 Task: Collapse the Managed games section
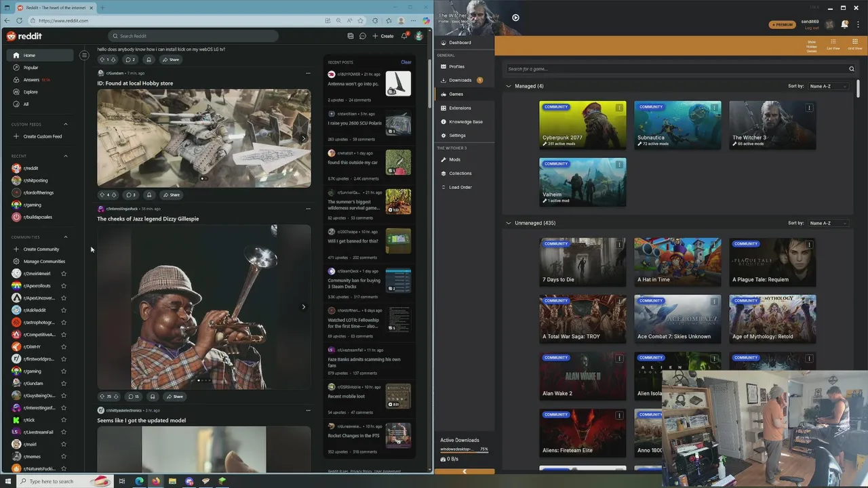tap(509, 86)
